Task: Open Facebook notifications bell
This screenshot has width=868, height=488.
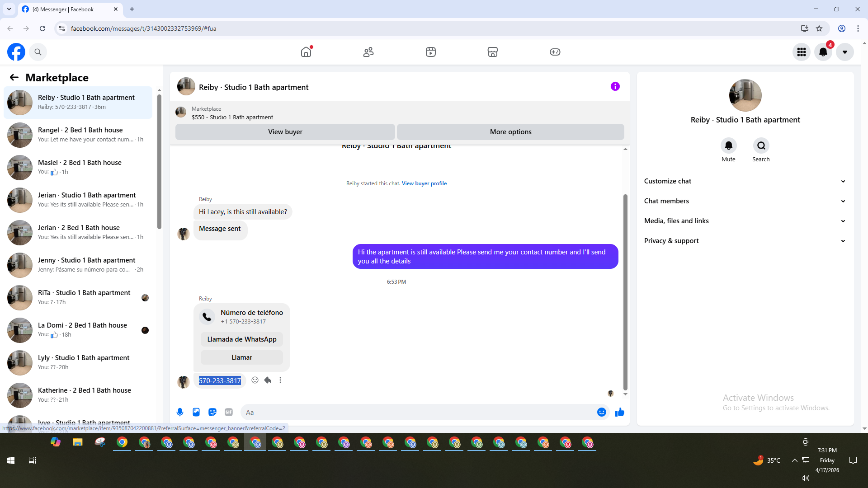Action: (823, 52)
